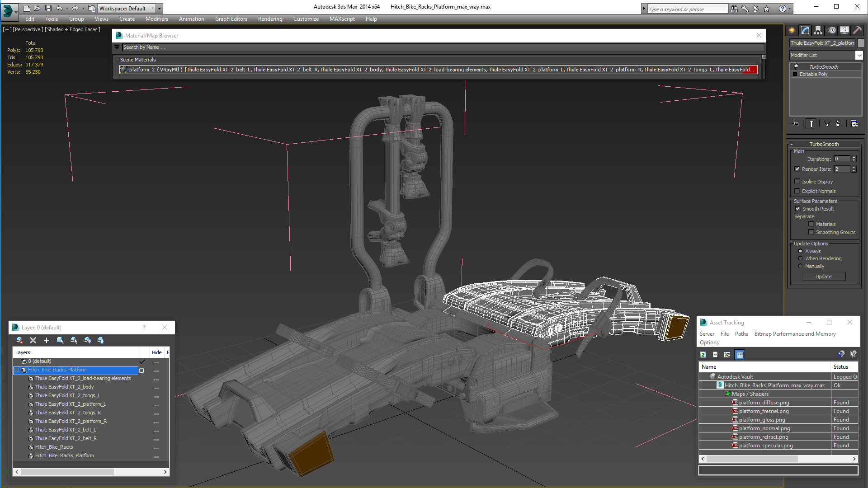Click Select Highlighted Objects and Layers icon
This screenshot has width=868, height=488.
pos(60,340)
